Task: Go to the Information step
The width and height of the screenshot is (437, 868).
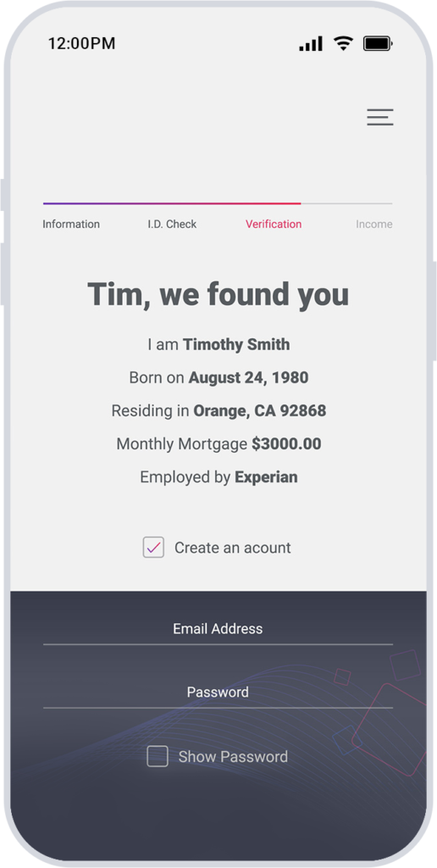Action: point(71,224)
